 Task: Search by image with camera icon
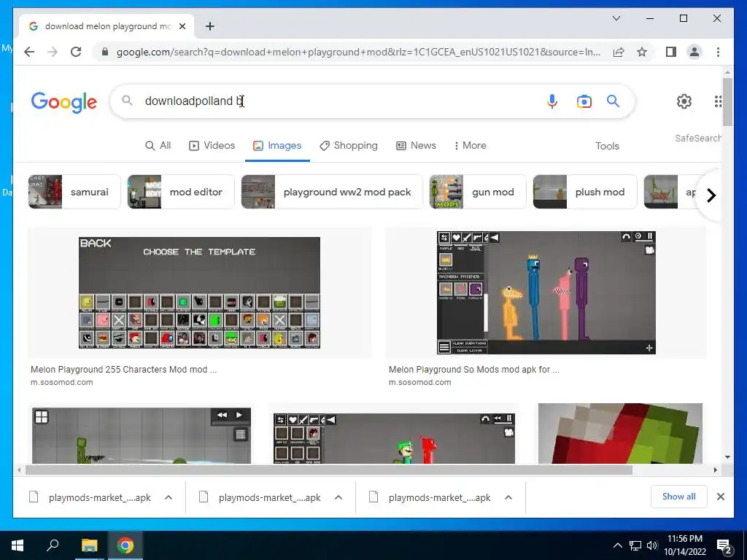[x=584, y=101]
